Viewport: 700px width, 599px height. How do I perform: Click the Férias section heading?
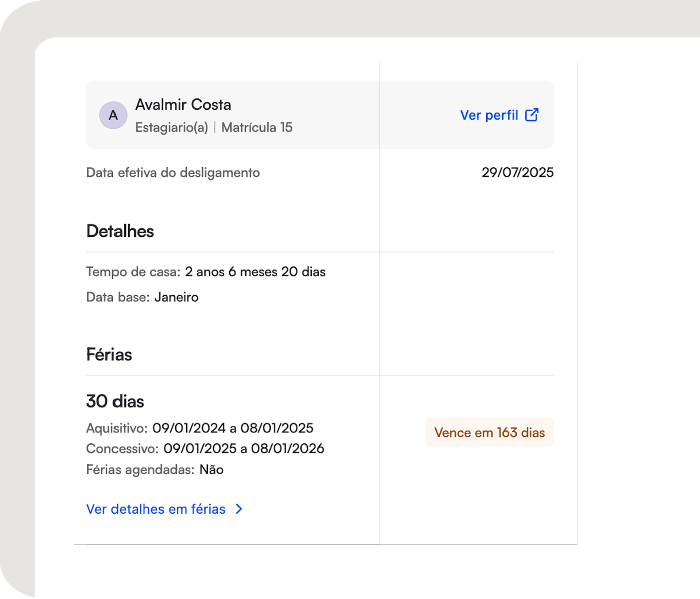(x=109, y=354)
